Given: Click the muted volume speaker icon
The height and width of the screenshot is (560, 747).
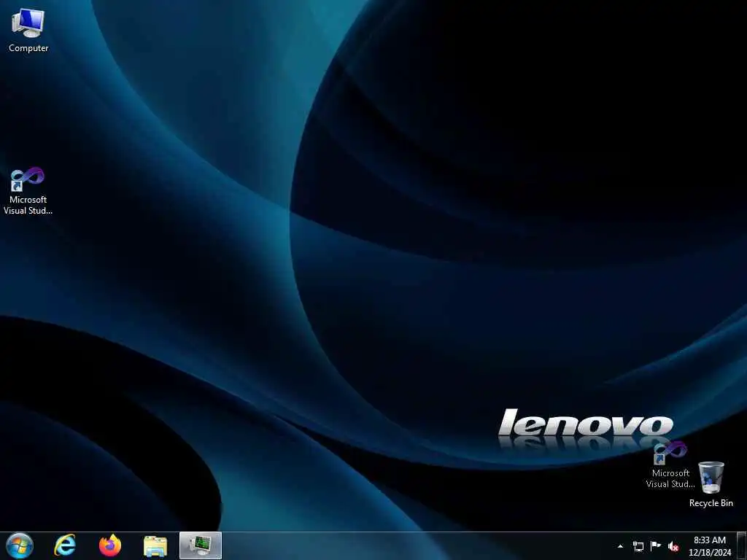Looking at the screenshot, I should coord(673,546).
